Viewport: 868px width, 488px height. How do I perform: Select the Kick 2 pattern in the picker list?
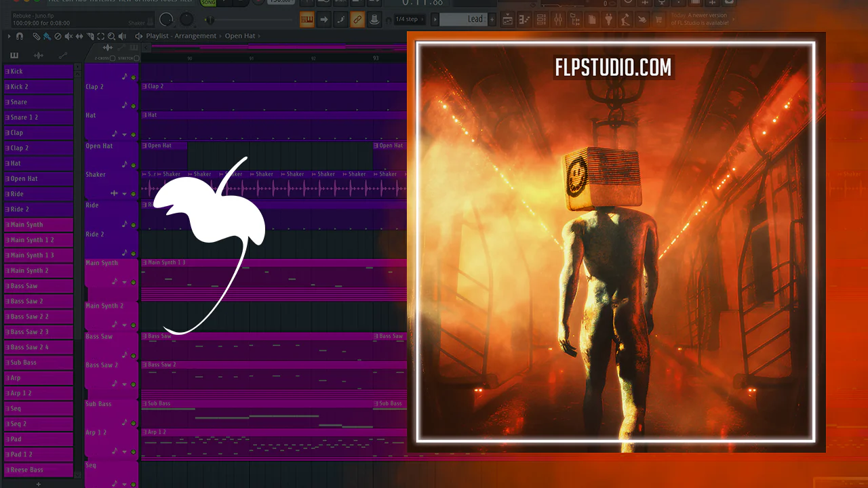38,87
